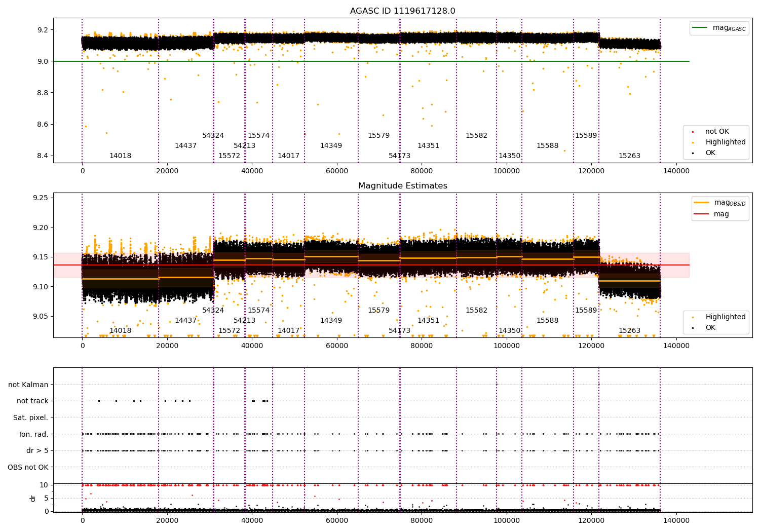This screenshot has height=532, width=760.
Task: Click obsid label 14437 in Magnitude Estimates panel
Action: click(x=185, y=321)
